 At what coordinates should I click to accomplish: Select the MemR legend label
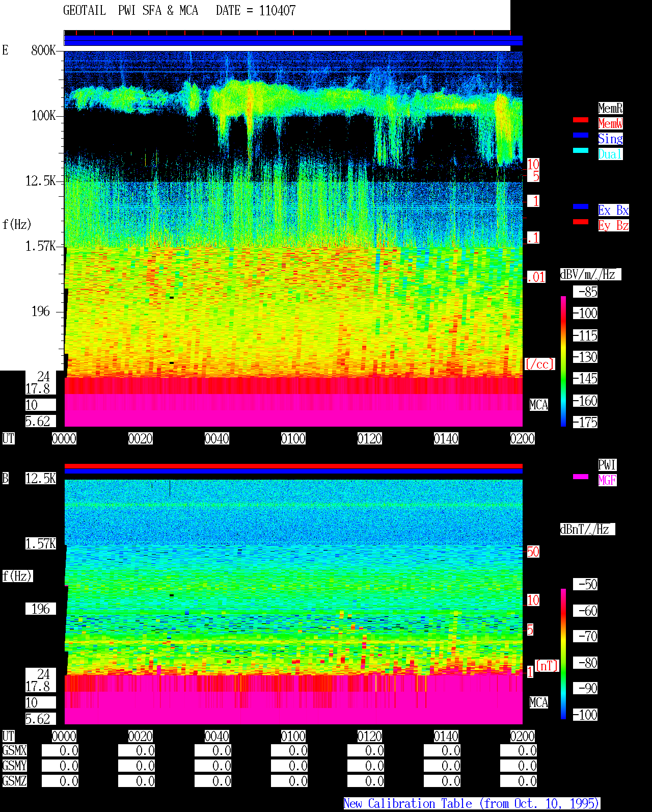[610, 108]
